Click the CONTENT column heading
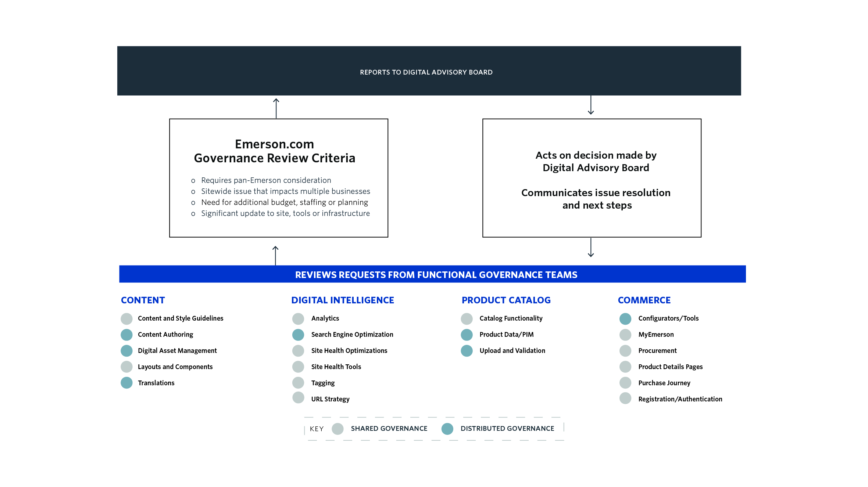868x487 pixels. coord(143,300)
